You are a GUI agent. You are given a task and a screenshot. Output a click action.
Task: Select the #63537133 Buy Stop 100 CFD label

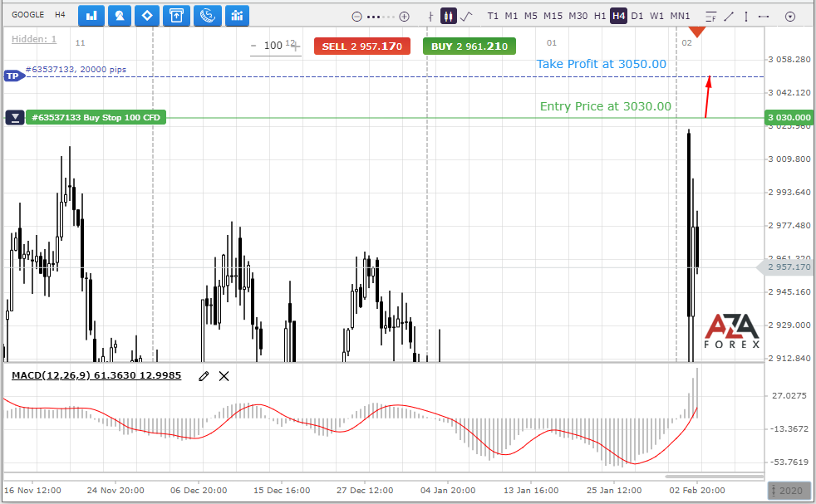coord(96,118)
